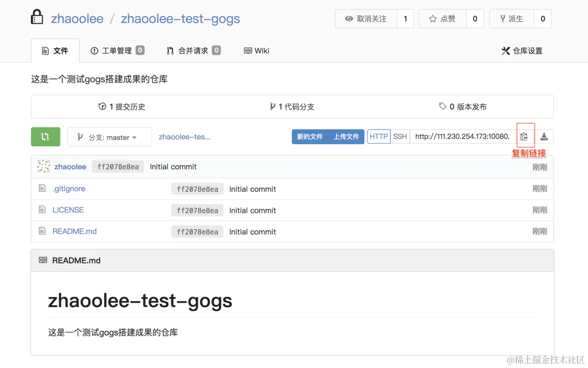The image size is (588, 368).
Task: Click the 派生 fork button
Action: point(512,19)
